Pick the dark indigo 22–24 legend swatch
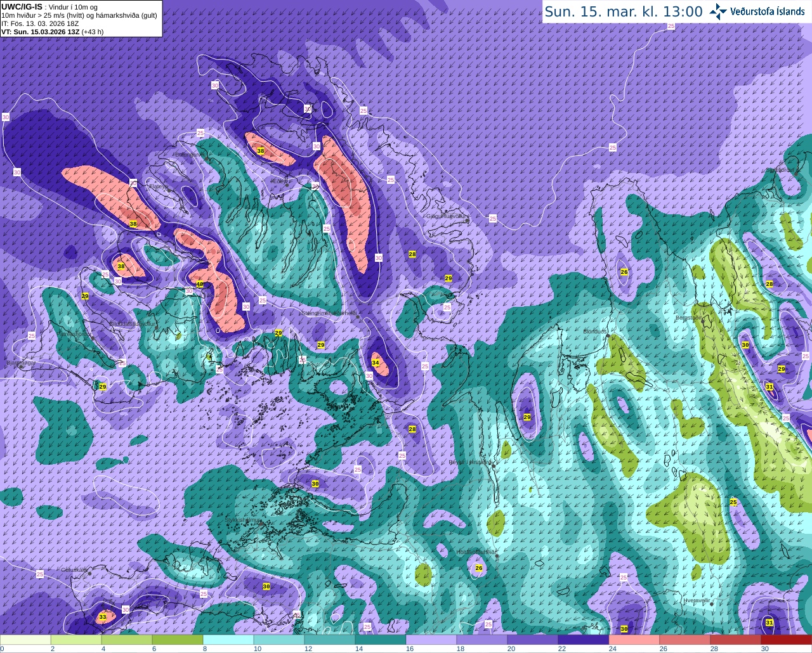The height and width of the screenshot is (653, 812). (x=584, y=640)
